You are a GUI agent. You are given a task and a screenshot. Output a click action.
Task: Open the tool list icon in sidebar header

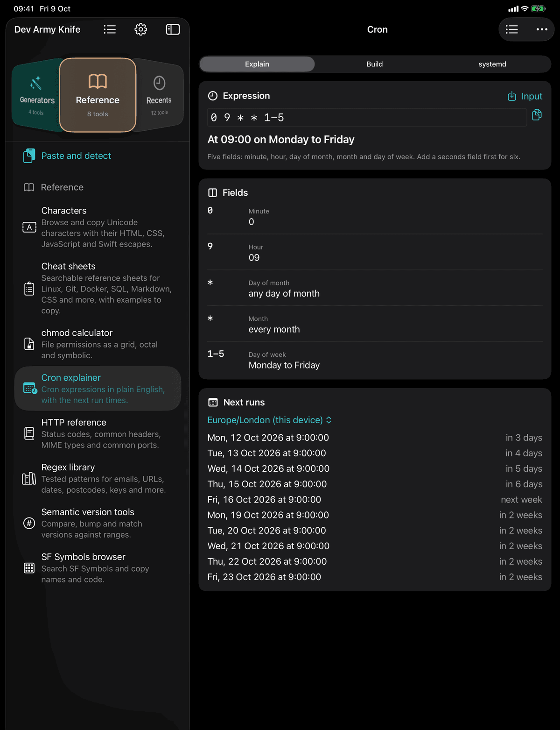(110, 29)
